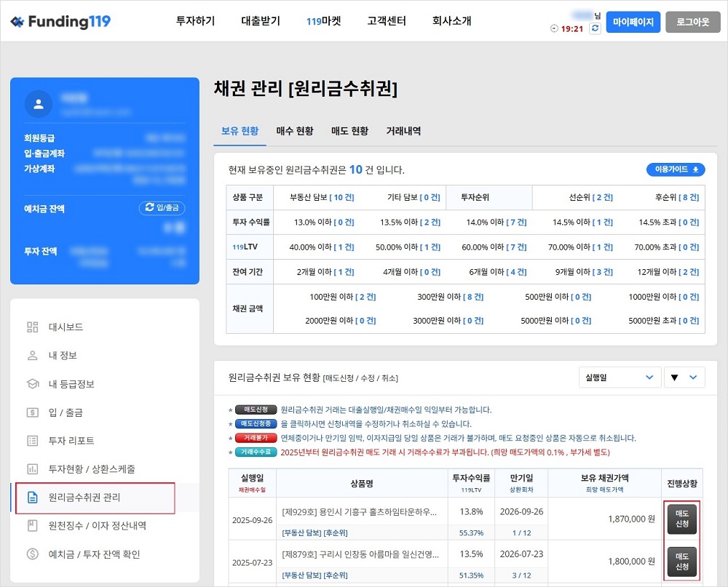The height and width of the screenshot is (587, 728).
Task: Filter by 기타 담보 [0 건]
Action: (x=414, y=197)
